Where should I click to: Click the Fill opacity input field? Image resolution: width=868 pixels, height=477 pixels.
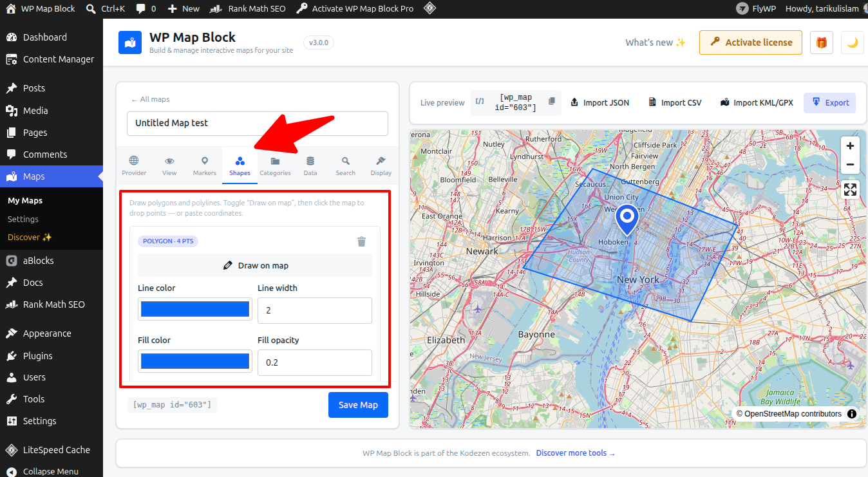pos(315,362)
